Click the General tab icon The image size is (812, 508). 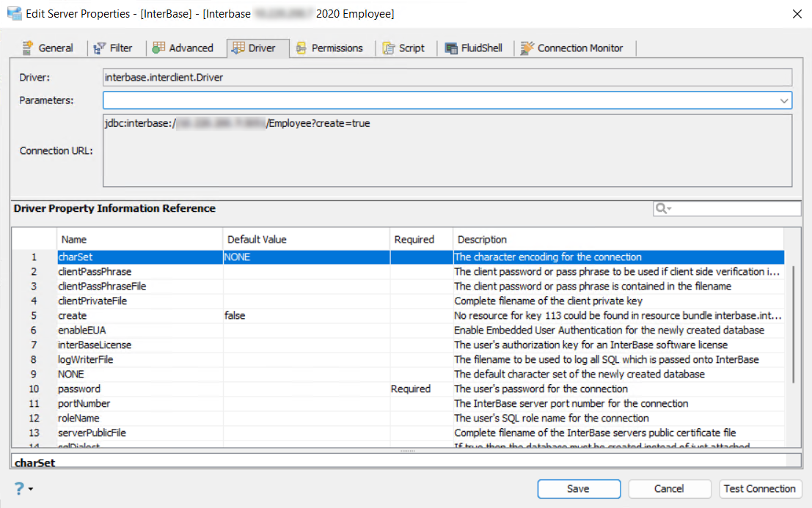pyautogui.click(x=28, y=48)
